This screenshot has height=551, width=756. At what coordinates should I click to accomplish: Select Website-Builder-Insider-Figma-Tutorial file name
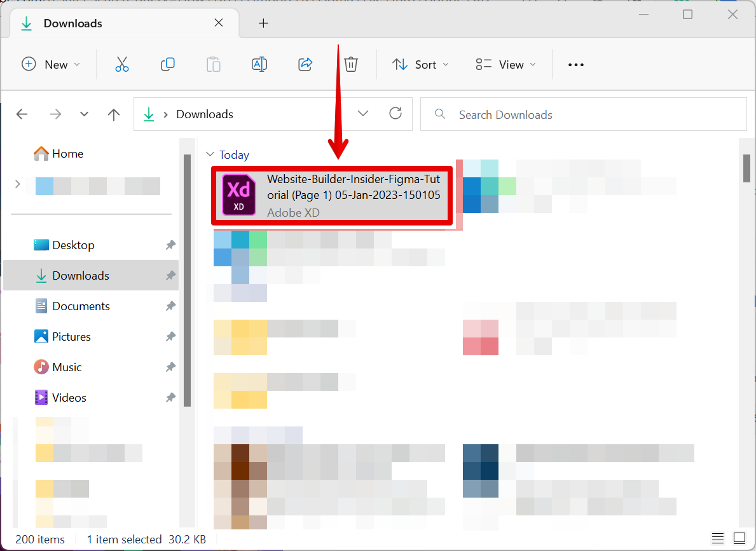354,187
